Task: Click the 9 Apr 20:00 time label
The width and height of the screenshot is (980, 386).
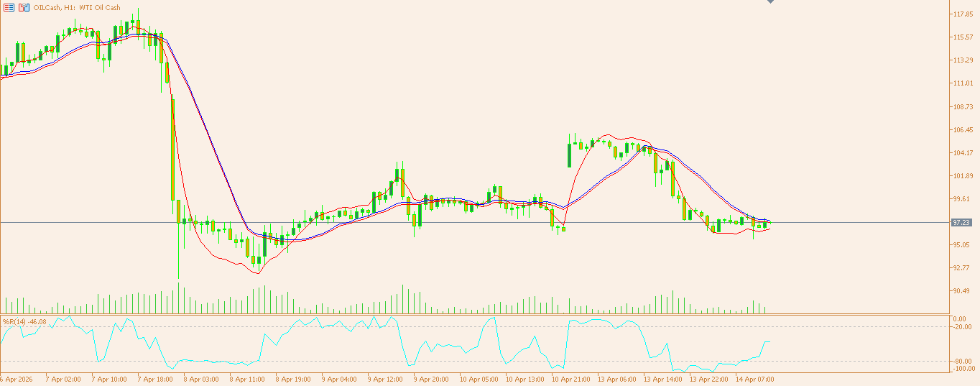Action: [430, 379]
